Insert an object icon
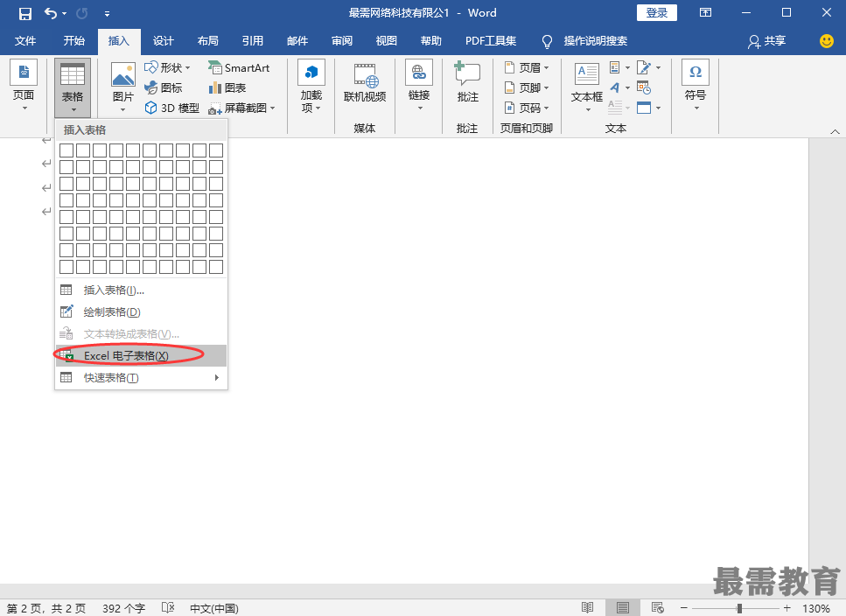 648,108
